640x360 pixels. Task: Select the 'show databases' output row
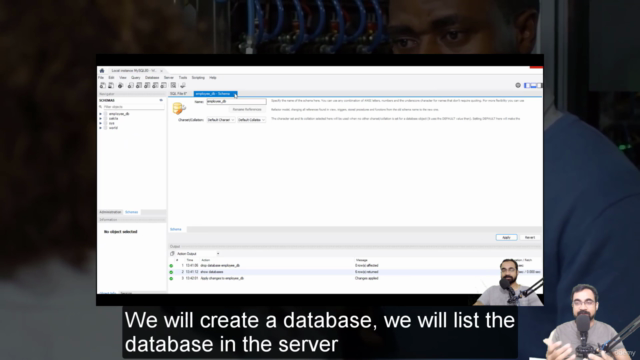tap(355, 272)
